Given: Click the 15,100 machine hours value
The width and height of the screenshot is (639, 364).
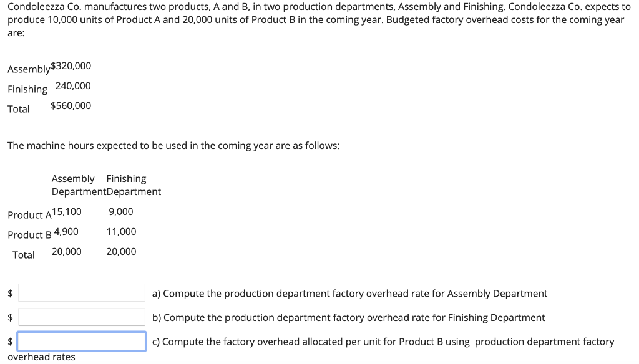Looking at the screenshot, I should tap(67, 211).
